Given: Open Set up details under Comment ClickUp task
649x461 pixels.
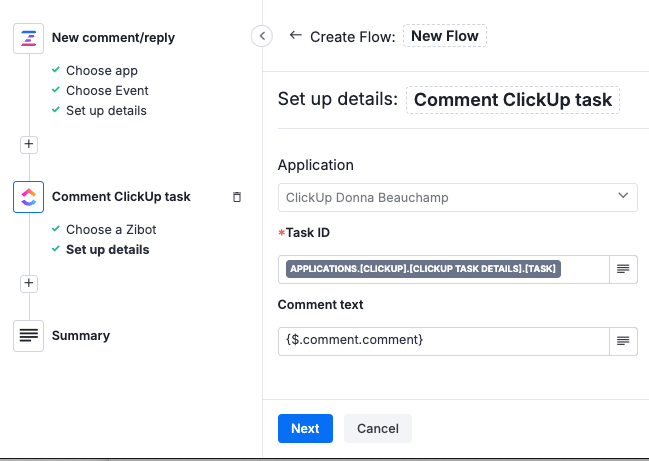Looking at the screenshot, I should coord(108,250).
